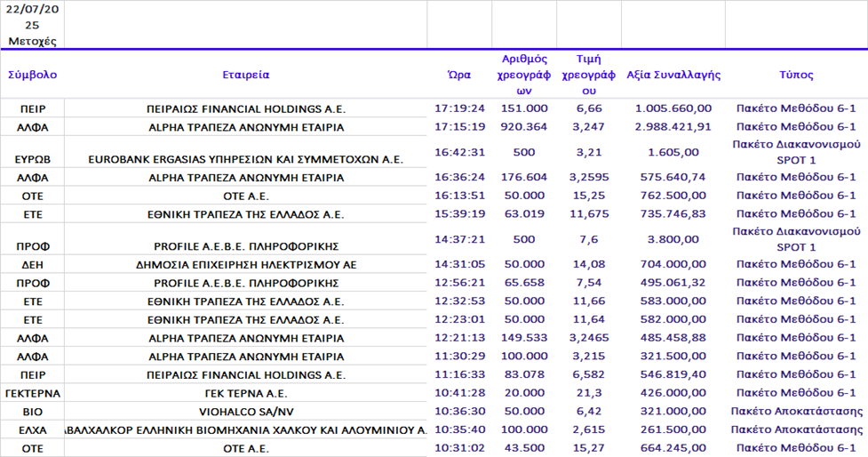Click the time cell 16:36:24

[459, 177]
